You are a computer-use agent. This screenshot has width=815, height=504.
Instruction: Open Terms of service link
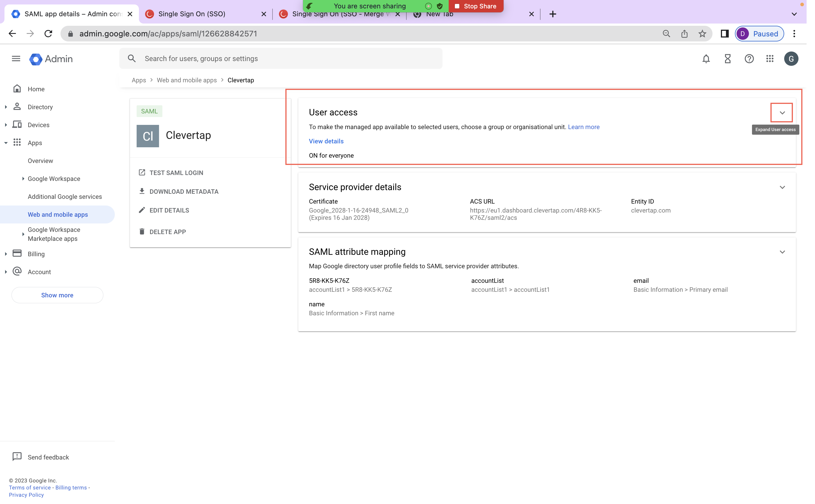(x=30, y=487)
